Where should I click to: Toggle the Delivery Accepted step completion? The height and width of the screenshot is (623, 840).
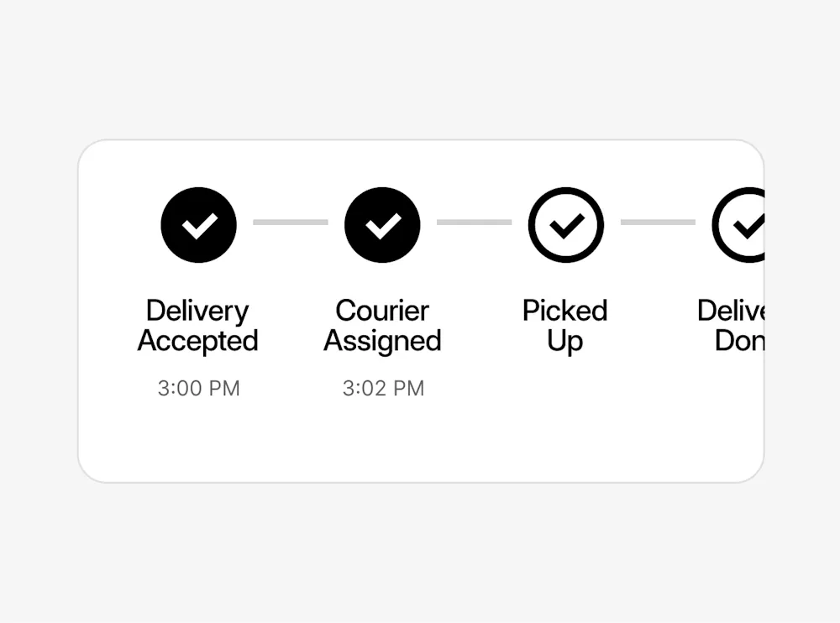coord(198,224)
